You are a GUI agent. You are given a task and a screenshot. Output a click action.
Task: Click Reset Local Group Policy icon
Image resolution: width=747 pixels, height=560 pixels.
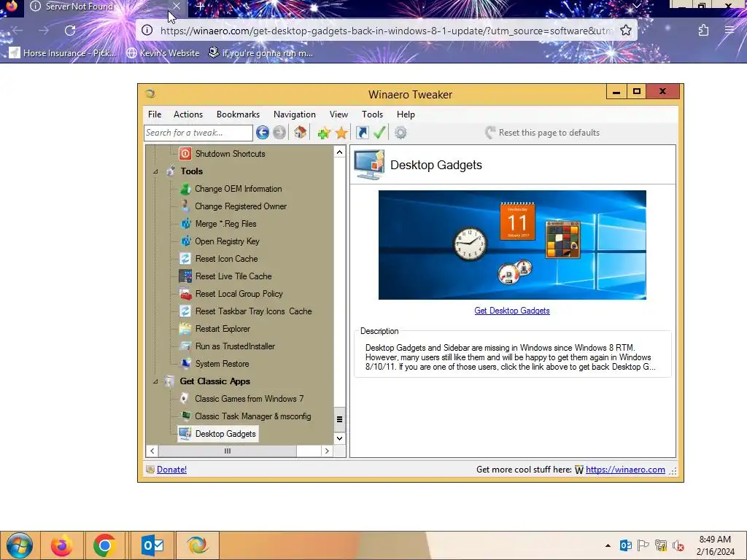coord(185,294)
